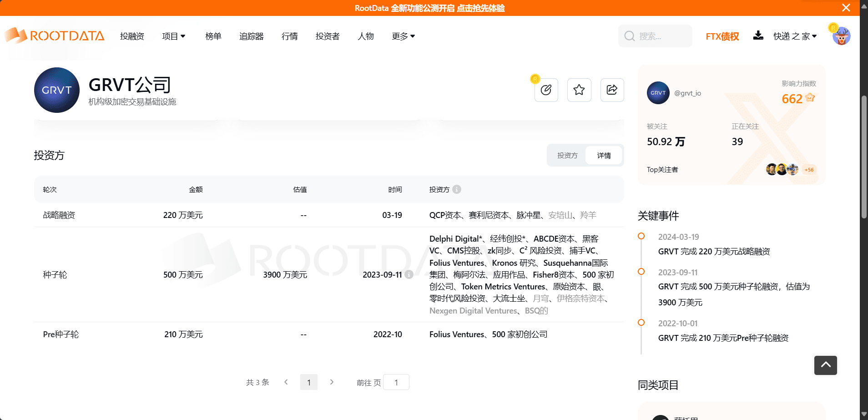
Task: Share the GRVT project page
Action: (x=612, y=90)
